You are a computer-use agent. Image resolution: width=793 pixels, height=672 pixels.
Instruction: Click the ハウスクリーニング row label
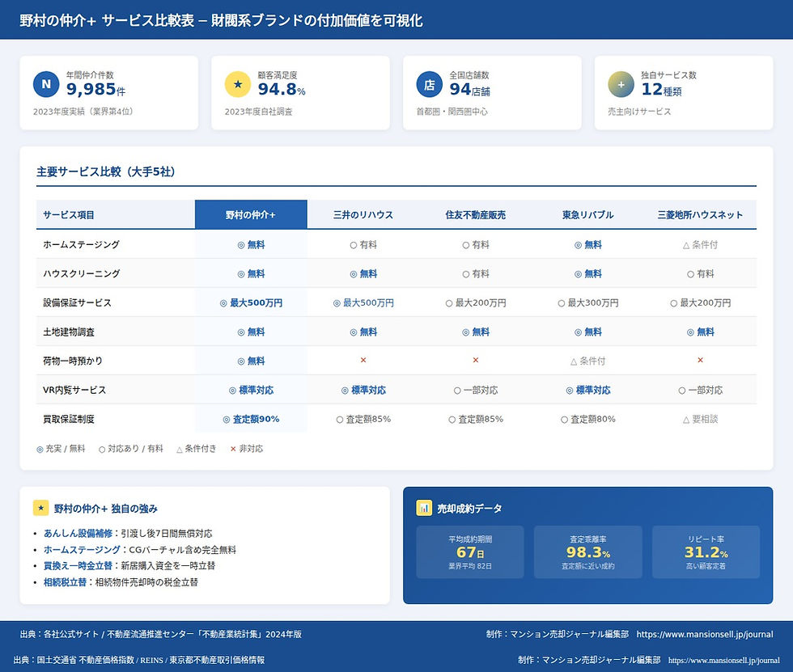[82, 274]
